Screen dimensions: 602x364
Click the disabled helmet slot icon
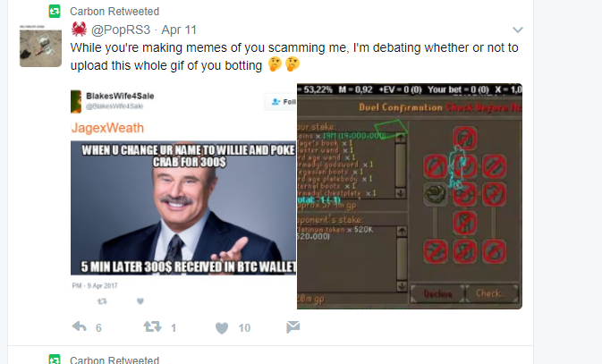tap(464, 139)
